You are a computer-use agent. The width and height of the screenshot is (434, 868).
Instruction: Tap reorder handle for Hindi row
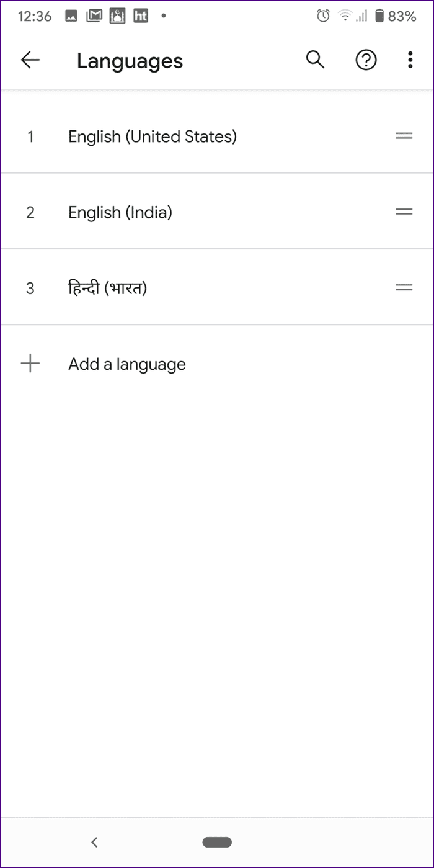[x=404, y=287]
